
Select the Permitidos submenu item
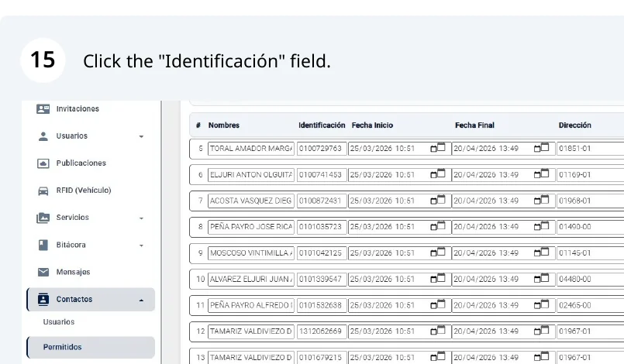pos(91,347)
